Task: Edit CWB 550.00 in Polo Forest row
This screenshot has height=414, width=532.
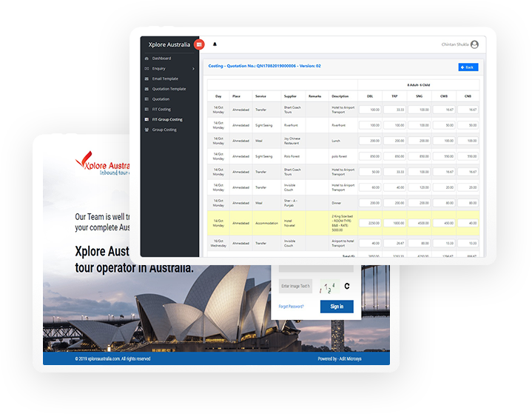Action: tap(444, 156)
